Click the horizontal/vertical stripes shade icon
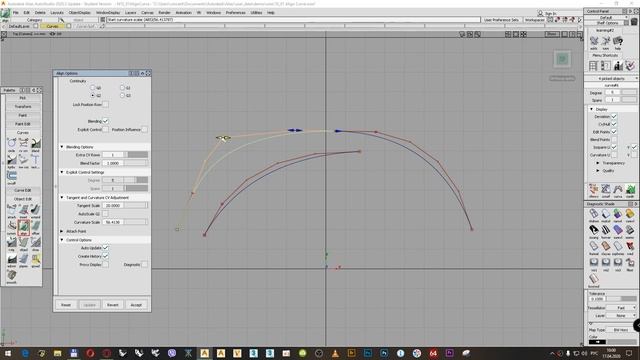The image size is (640, 360). [x=606, y=230]
